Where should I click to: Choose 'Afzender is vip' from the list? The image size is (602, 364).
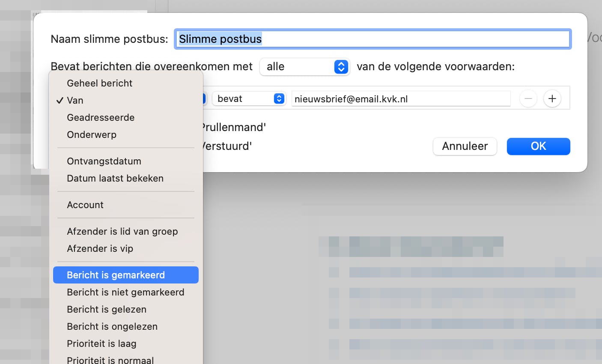pyautogui.click(x=99, y=248)
